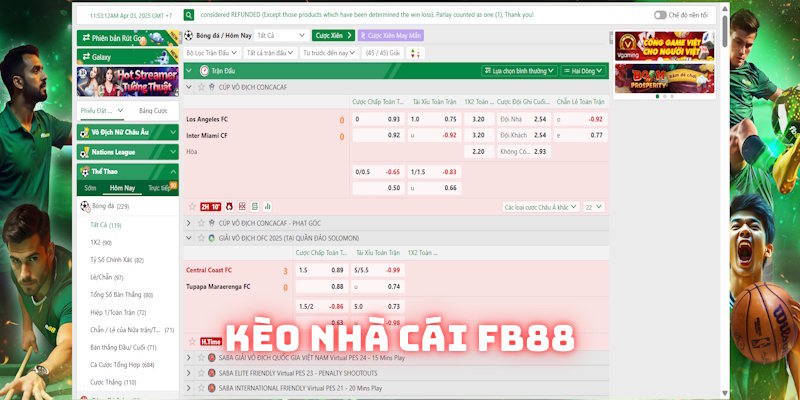Open the Bộ Lọc Trận Đấu filter dropdown
Screen dimensions: 800x400
[x=212, y=53]
